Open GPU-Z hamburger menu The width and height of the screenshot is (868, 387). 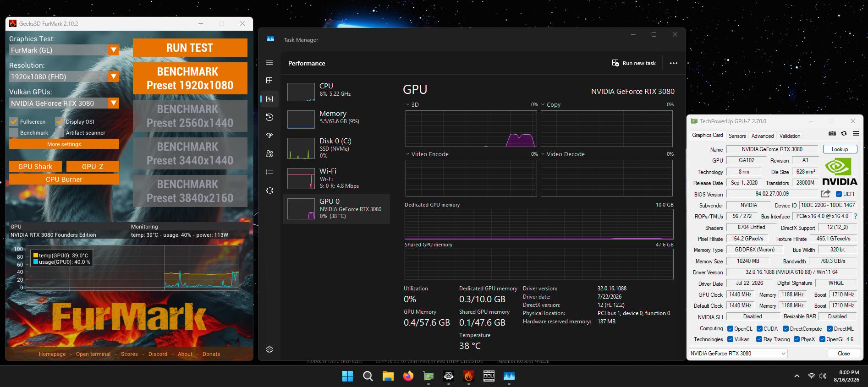(856, 134)
